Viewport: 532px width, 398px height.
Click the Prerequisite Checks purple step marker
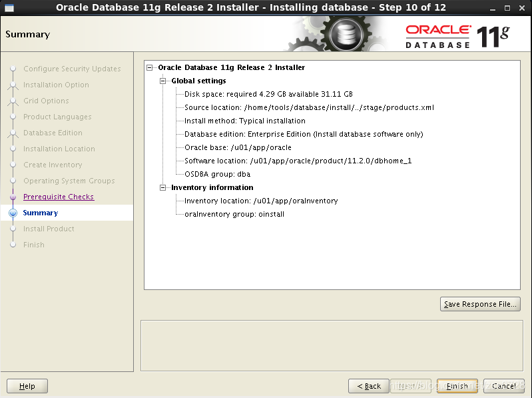point(13,197)
